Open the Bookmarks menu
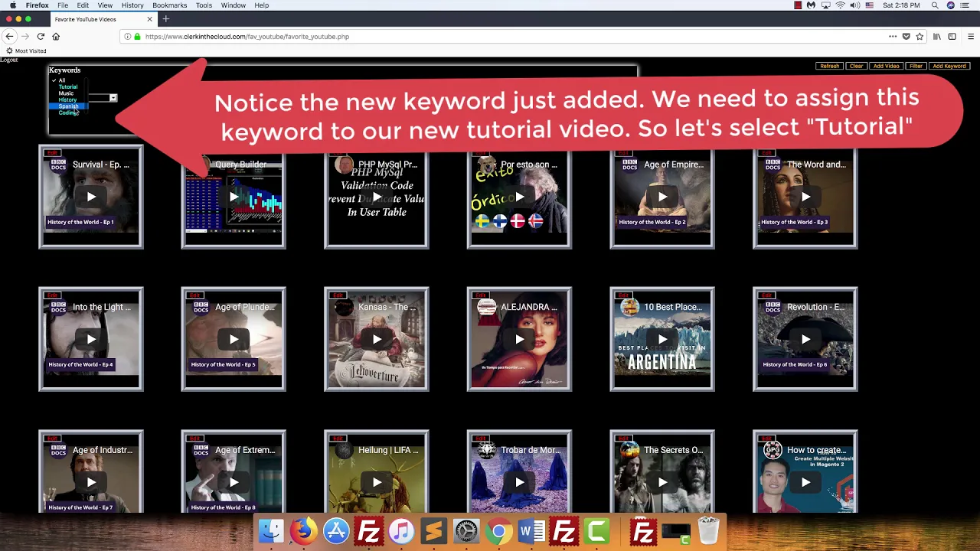 pyautogui.click(x=169, y=5)
